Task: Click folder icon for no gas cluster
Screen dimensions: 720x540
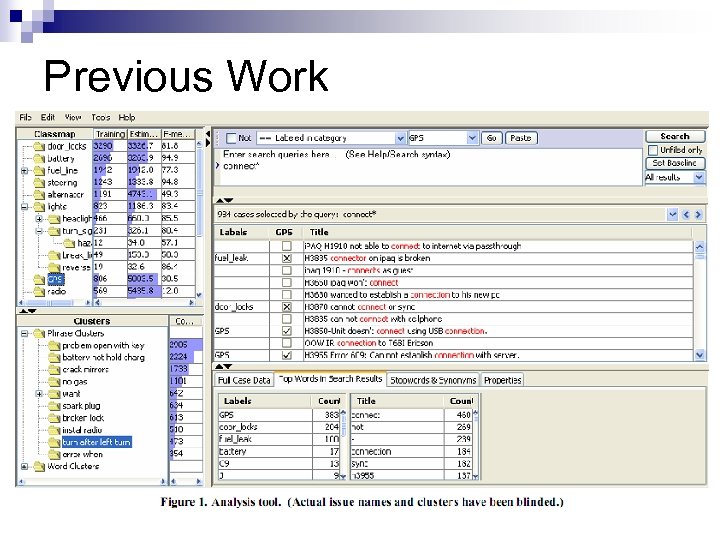Action: (x=55, y=382)
